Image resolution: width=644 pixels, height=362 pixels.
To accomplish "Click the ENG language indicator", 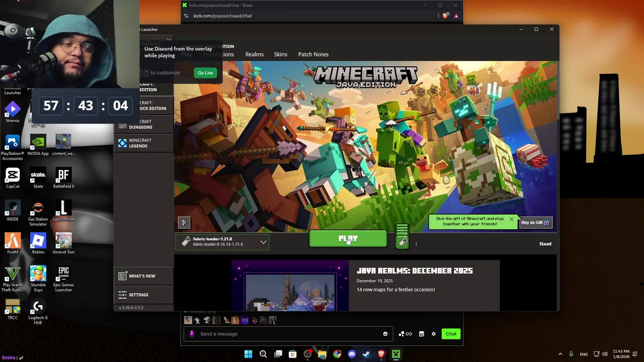I will pyautogui.click(x=584, y=354).
